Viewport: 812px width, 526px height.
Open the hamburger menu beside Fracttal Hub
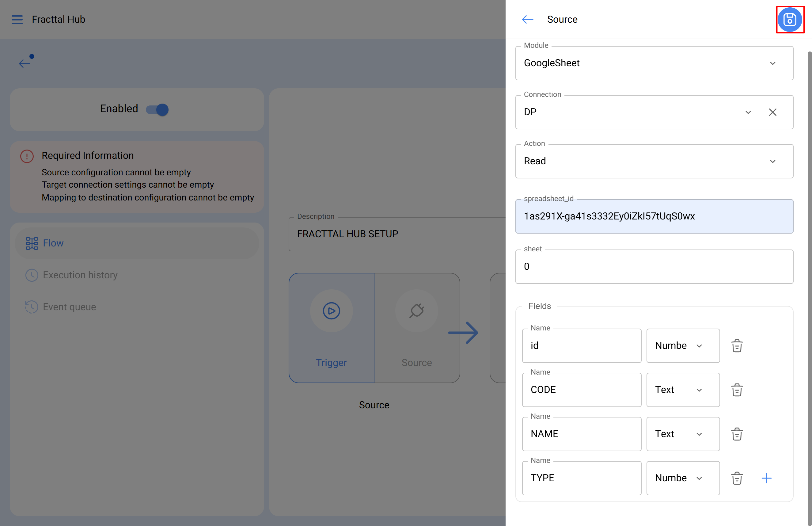click(x=17, y=19)
